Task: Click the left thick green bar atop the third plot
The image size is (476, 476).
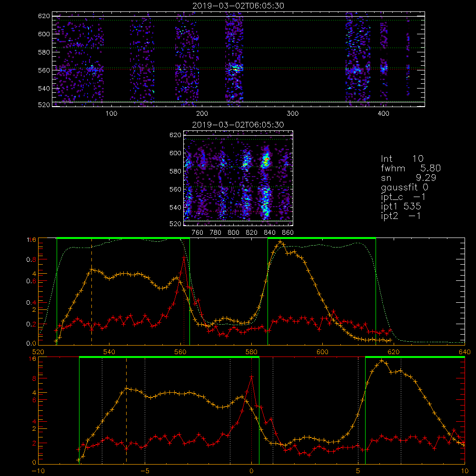Action: 123,238
